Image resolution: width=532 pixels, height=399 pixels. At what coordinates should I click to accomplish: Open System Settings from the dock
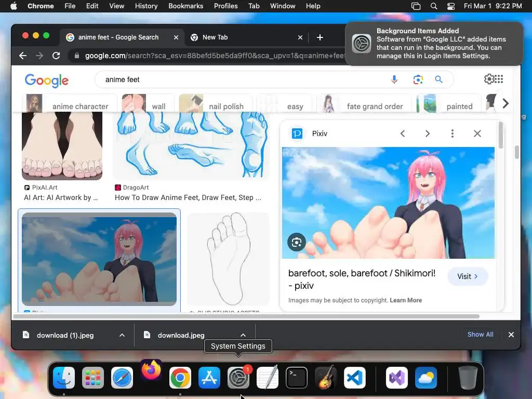[x=238, y=377]
